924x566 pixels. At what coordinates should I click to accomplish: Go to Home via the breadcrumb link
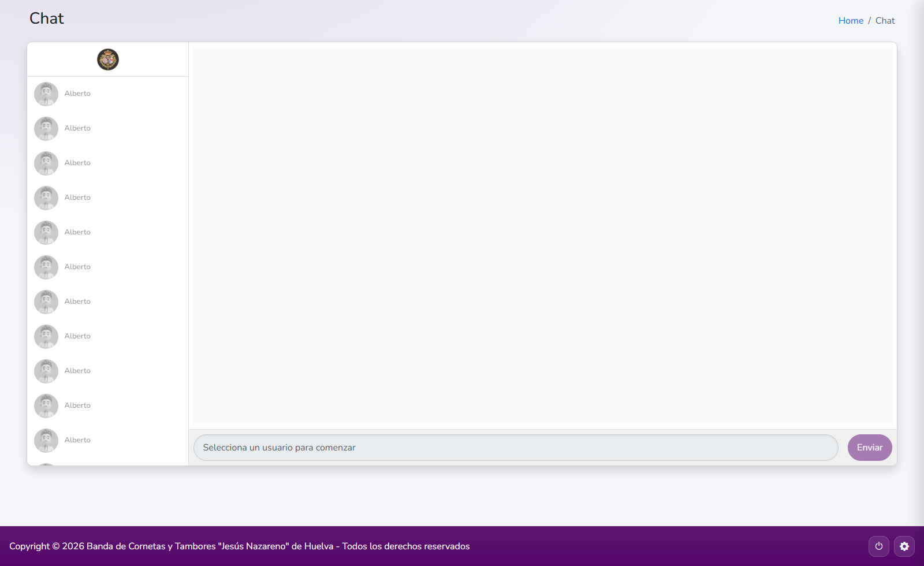pos(851,21)
